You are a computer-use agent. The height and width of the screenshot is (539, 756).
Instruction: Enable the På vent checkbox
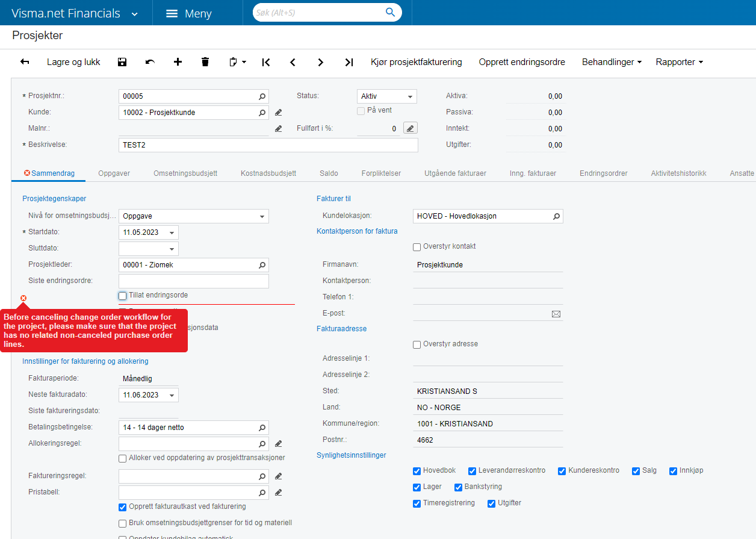pos(361,110)
